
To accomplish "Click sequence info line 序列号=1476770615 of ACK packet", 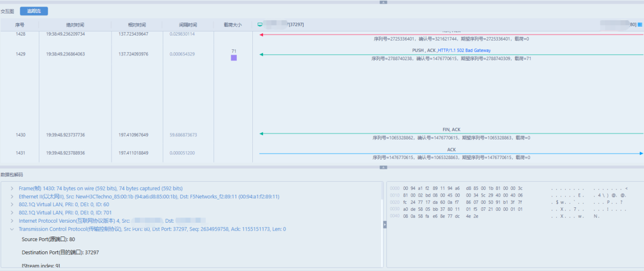I will [x=451, y=157].
